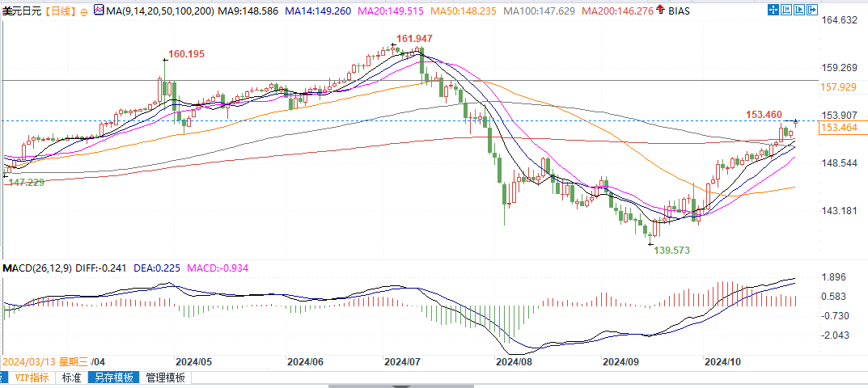Image resolution: width=868 pixels, height=388 pixels.
Task: Open the 日线 period selector
Action: pyautogui.click(x=59, y=11)
